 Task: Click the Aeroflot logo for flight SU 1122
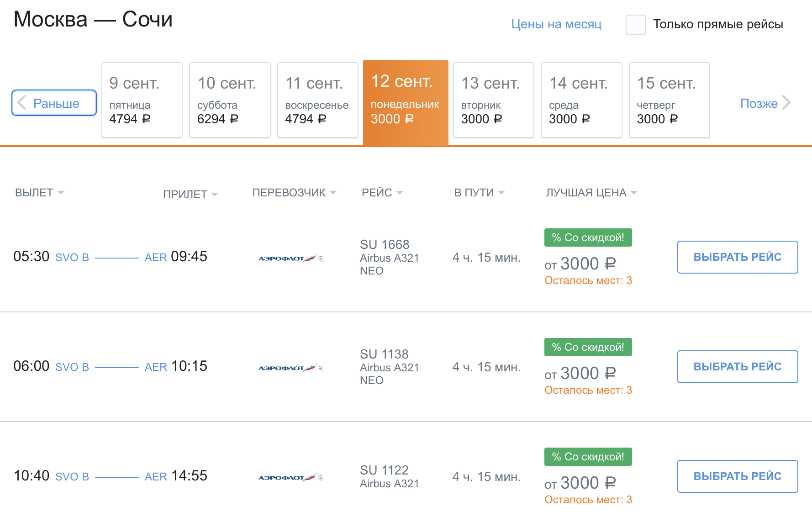pos(291,478)
